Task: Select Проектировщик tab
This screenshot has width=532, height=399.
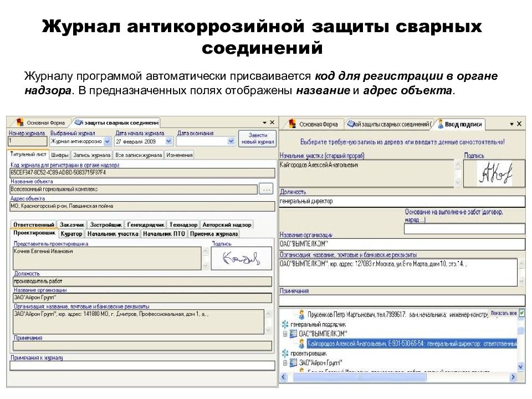Action: [34, 233]
